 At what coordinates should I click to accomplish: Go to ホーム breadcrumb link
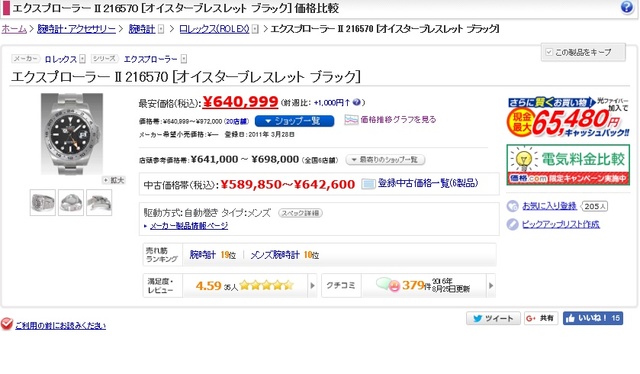click(14, 29)
